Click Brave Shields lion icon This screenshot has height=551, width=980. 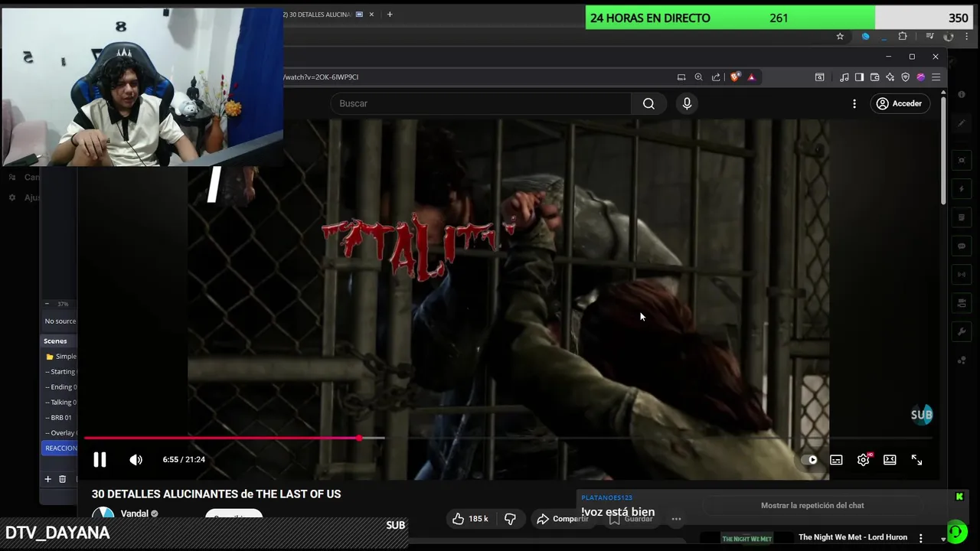click(736, 77)
